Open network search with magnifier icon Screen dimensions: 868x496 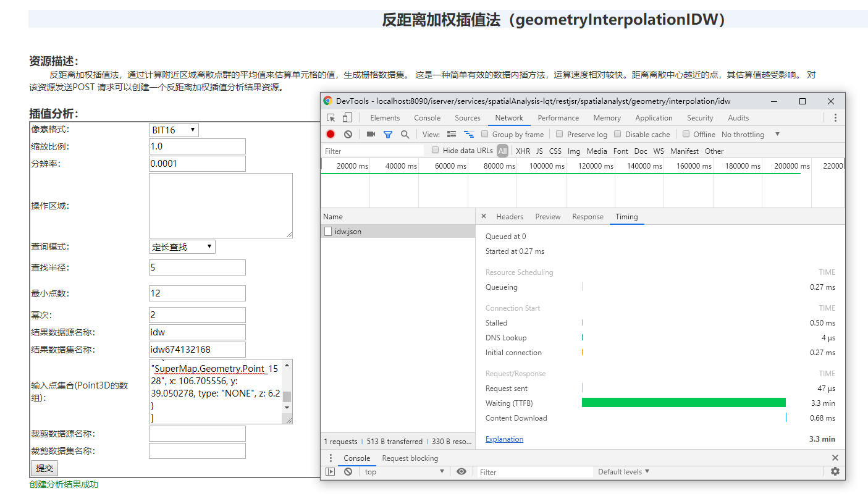click(x=405, y=134)
